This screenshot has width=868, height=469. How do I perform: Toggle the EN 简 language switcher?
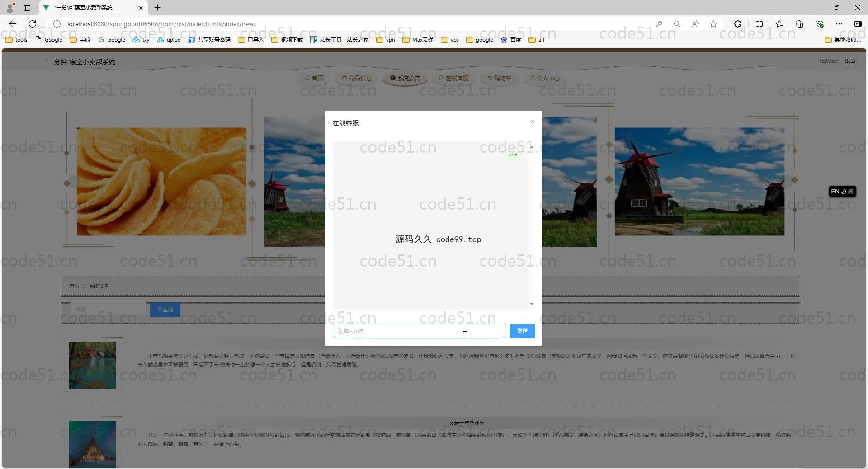click(842, 192)
